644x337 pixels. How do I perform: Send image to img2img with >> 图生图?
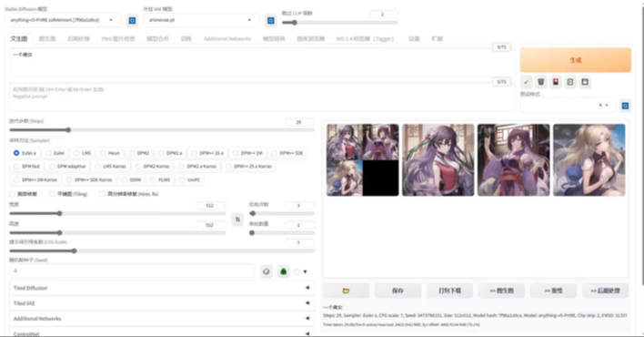click(x=501, y=291)
